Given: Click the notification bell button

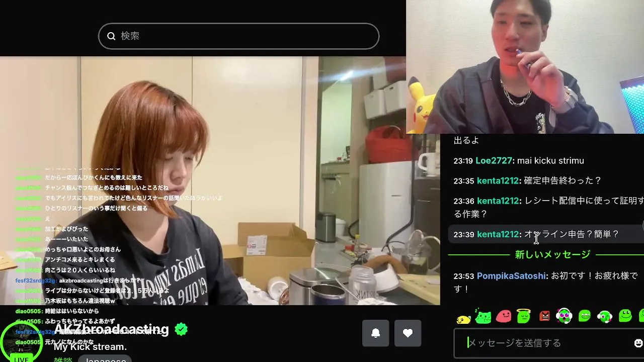Looking at the screenshot, I should coord(375,333).
